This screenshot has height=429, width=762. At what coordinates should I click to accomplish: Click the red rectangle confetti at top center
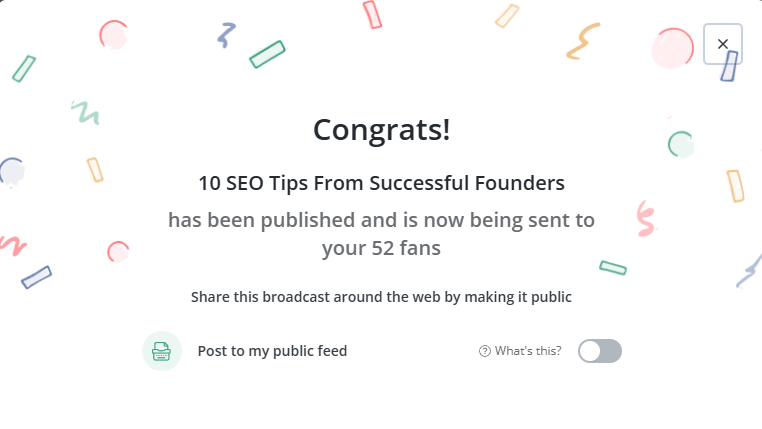373,14
